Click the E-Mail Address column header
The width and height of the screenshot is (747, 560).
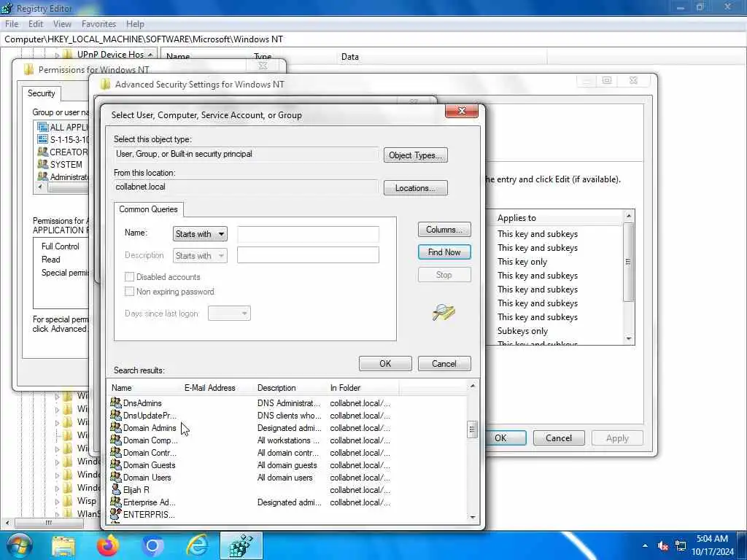tap(217, 388)
